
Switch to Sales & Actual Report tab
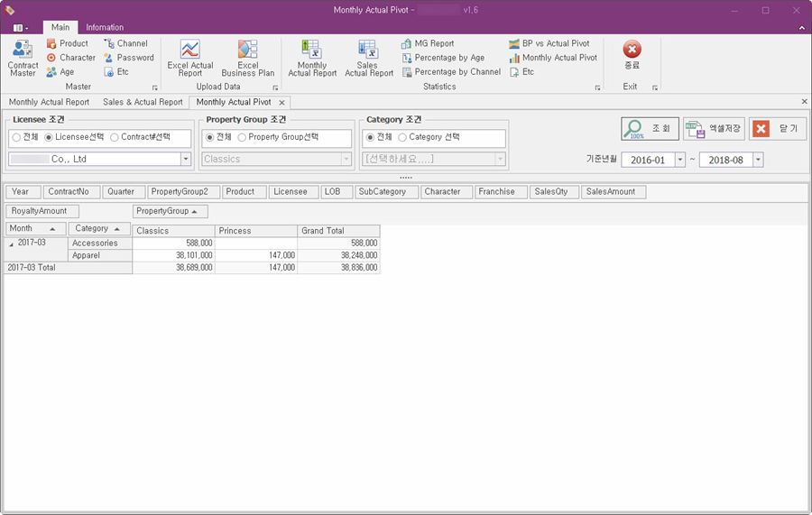pyautogui.click(x=143, y=102)
